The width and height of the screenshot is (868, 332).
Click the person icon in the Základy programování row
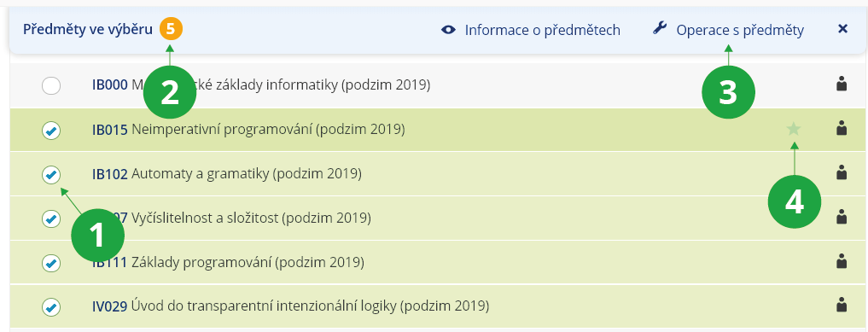coord(842,260)
